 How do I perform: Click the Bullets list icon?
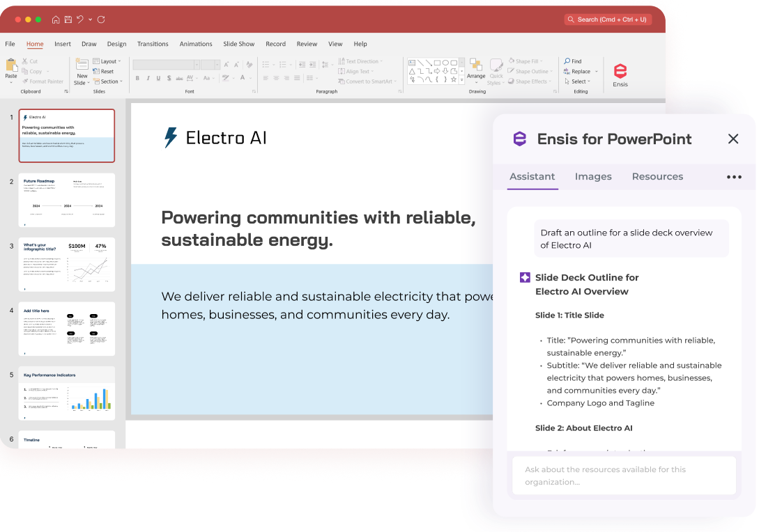pyautogui.click(x=266, y=65)
